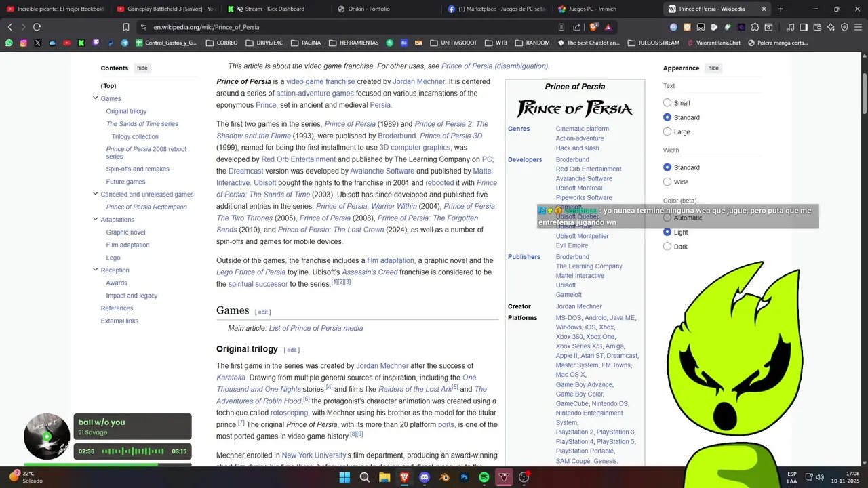
Task: Open the DRIVE/EXC bookmarks folder
Action: 264,43
